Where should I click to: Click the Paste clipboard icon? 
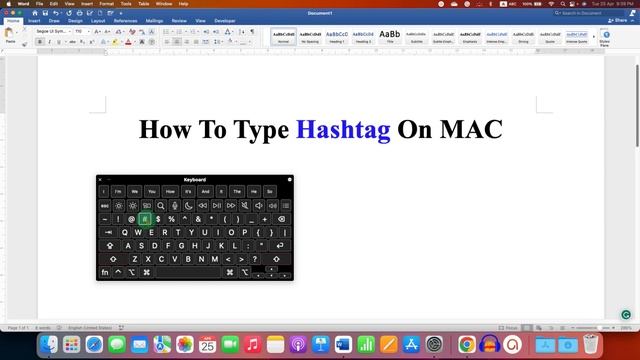(x=9, y=33)
